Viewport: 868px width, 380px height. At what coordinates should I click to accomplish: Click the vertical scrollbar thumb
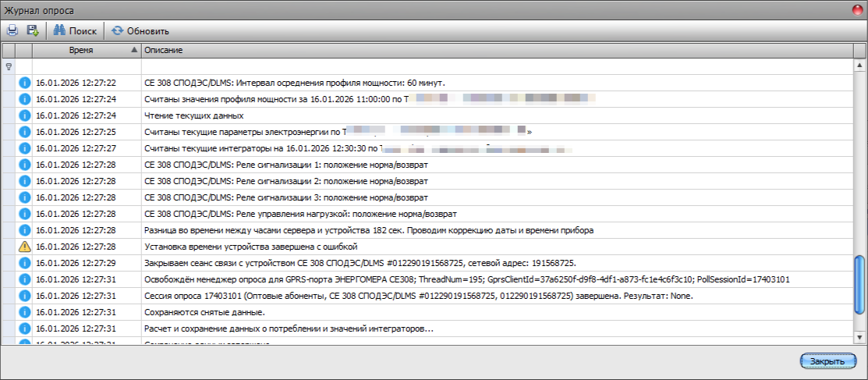click(x=860, y=283)
